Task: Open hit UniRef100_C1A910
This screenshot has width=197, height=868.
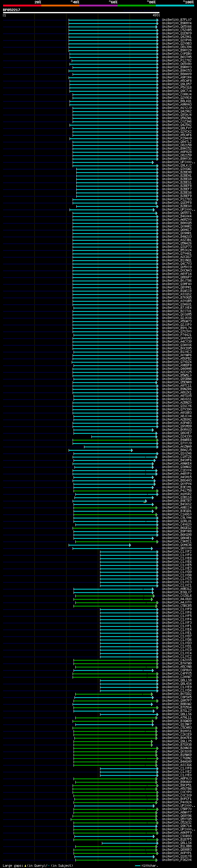Action: point(177,514)
